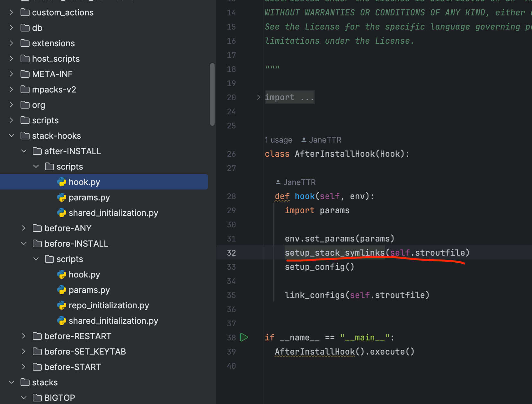Collapse the stacks folder node
The width and height of the screenshot is (532, 404).
[12, 382]
